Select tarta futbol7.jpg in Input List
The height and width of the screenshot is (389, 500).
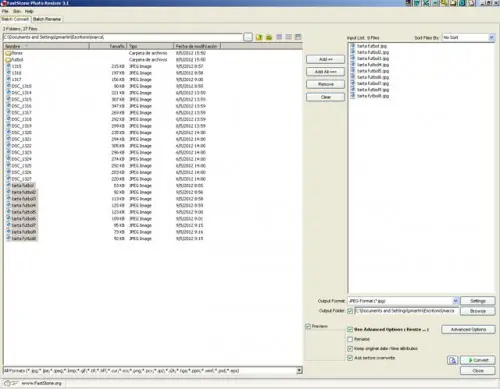point(373,84)
